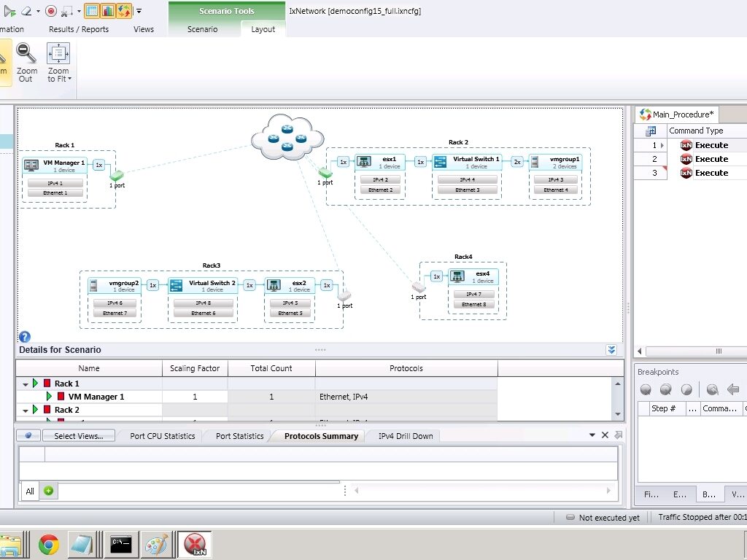Click green add tab plus icon
This screenshot has height=560, width=747.
point(48,491)
